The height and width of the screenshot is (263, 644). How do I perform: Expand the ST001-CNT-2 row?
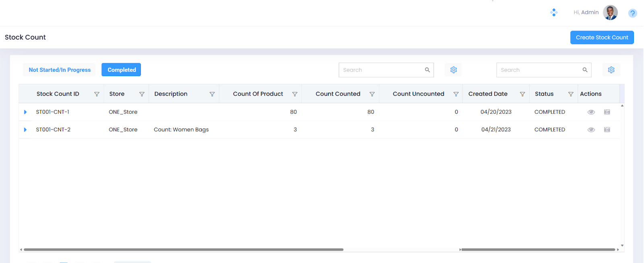pyautogui.click(x=25, y=130)
